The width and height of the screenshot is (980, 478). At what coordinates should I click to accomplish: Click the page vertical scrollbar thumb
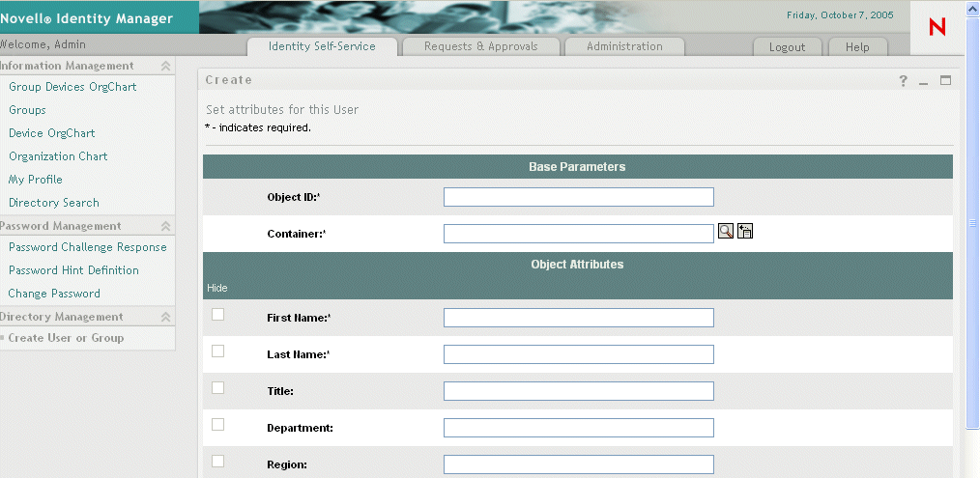click(x=972, y=222)
